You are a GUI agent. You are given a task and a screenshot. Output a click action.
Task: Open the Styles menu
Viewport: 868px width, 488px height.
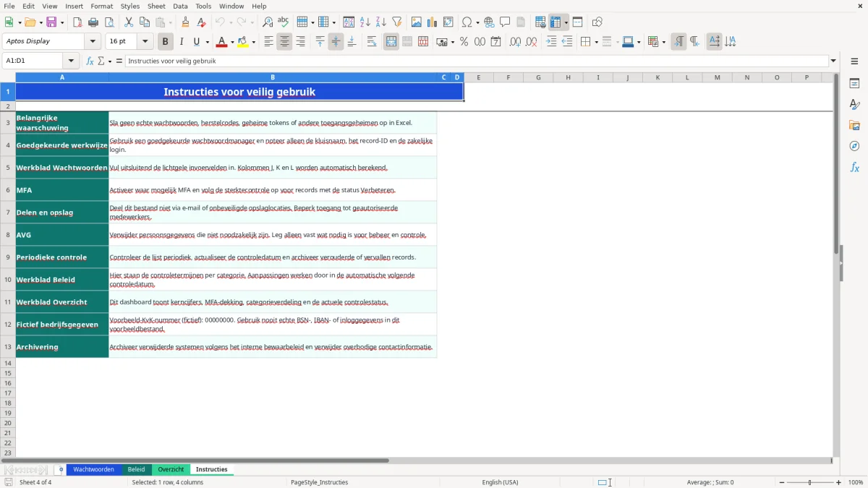click(130, 6)
